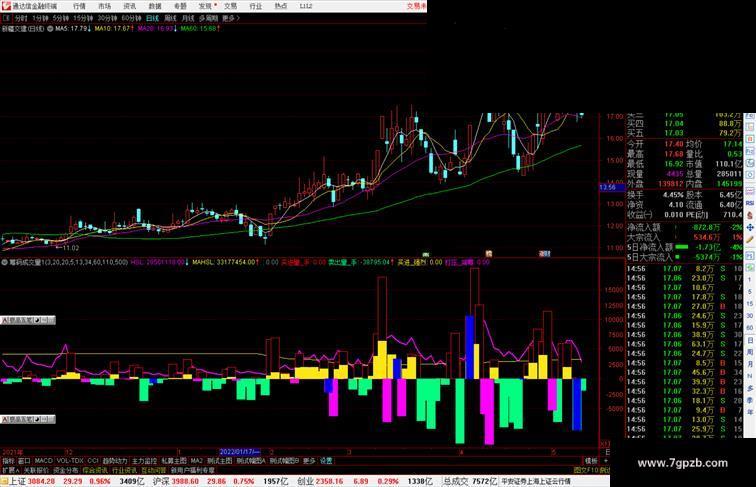
Task: Open the 行情 menu
Action: click(79, 6)
